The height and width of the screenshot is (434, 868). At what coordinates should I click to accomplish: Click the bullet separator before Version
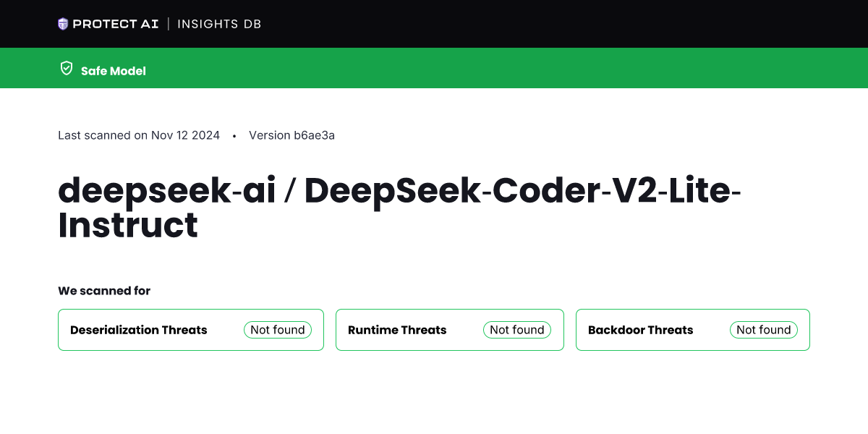click(x=234, y=136)
